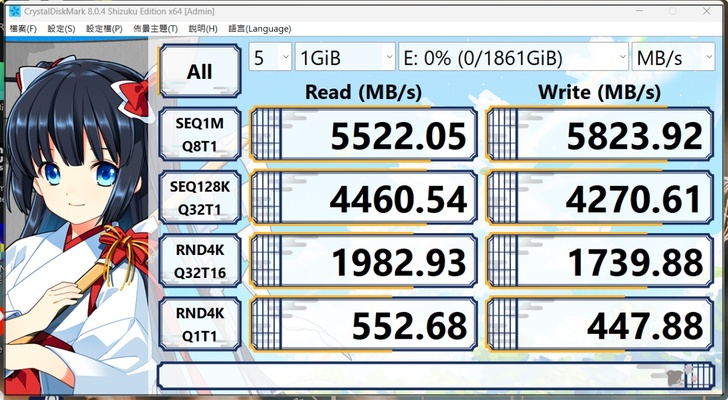Open the 設定(S) settings menu

point(61,29)
